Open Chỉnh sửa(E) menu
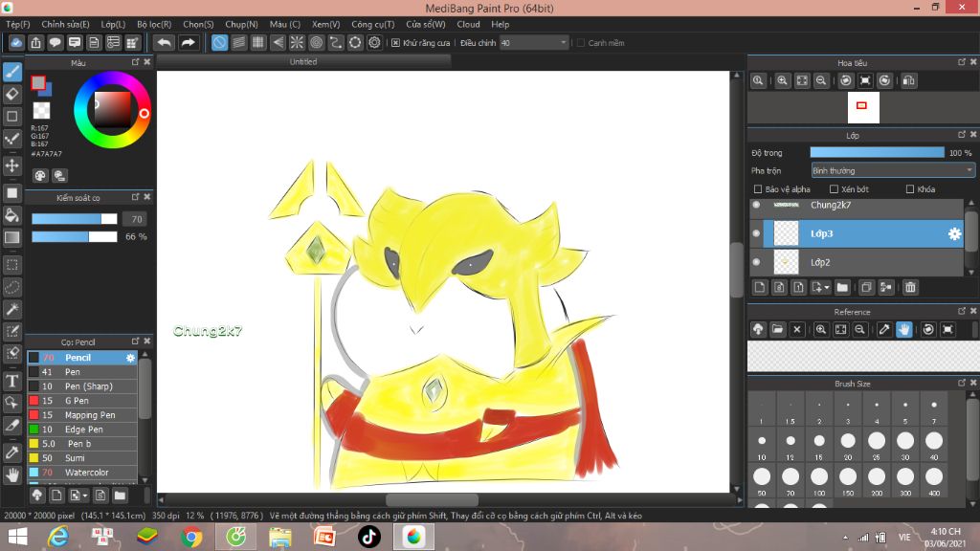 coord(66,24)
